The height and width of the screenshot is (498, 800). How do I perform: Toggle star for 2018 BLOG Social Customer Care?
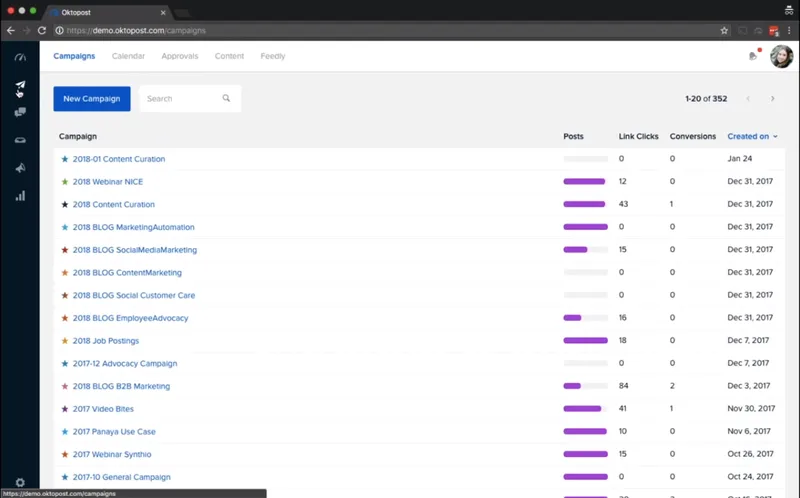[x=65, y=295]
